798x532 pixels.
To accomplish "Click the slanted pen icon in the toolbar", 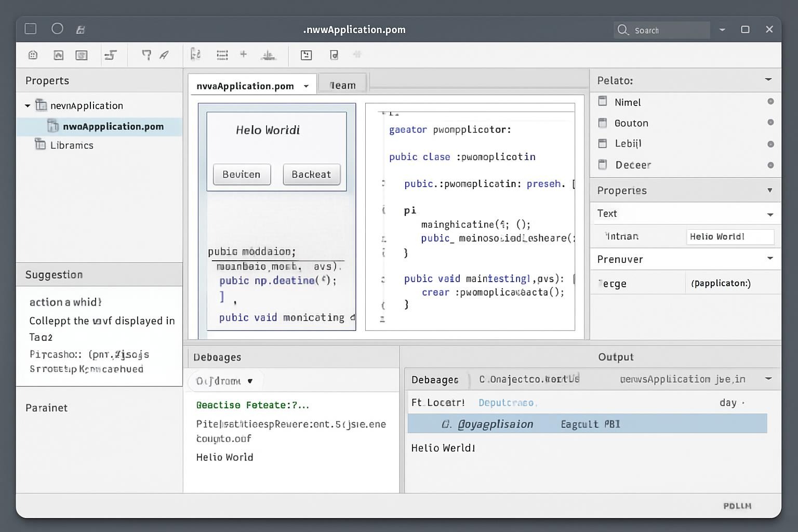I will [164, 55].
